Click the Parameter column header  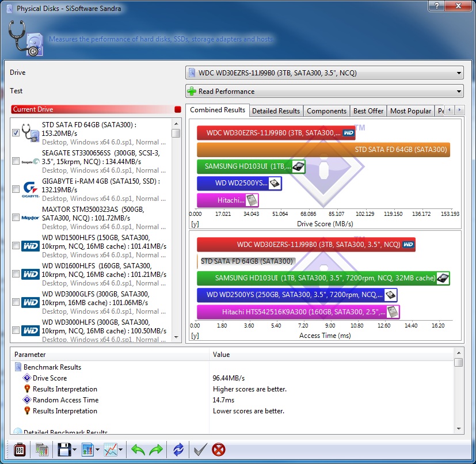pos(110,355)
